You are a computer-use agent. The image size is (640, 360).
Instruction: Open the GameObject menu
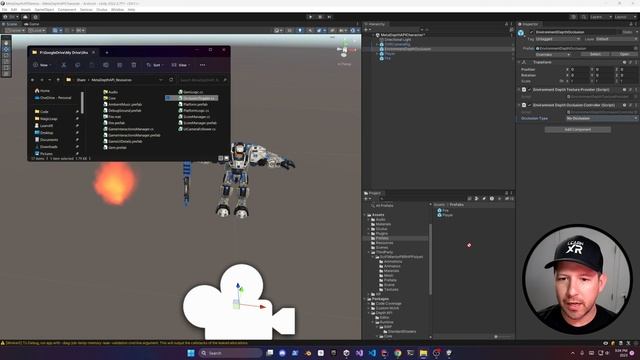pyautogui.click(x=44, y=9)
